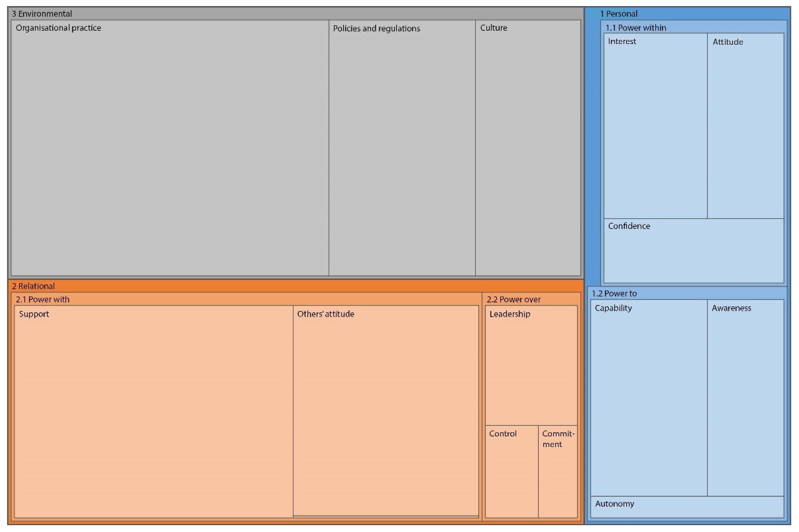Select the Support cell
This screenshot has width=799, height=532.
[x=153, y=411]
